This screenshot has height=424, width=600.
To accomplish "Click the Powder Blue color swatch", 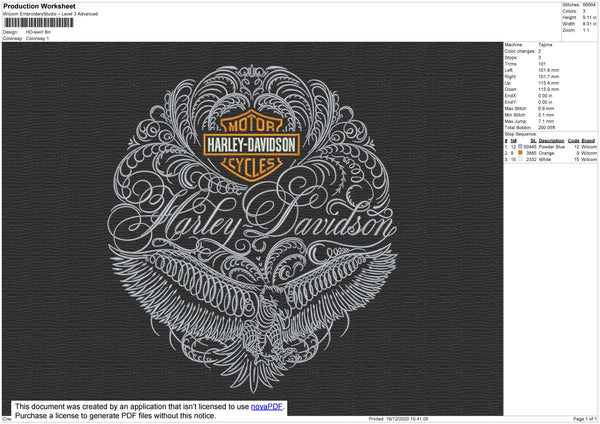I will click(x=520, y=147).
